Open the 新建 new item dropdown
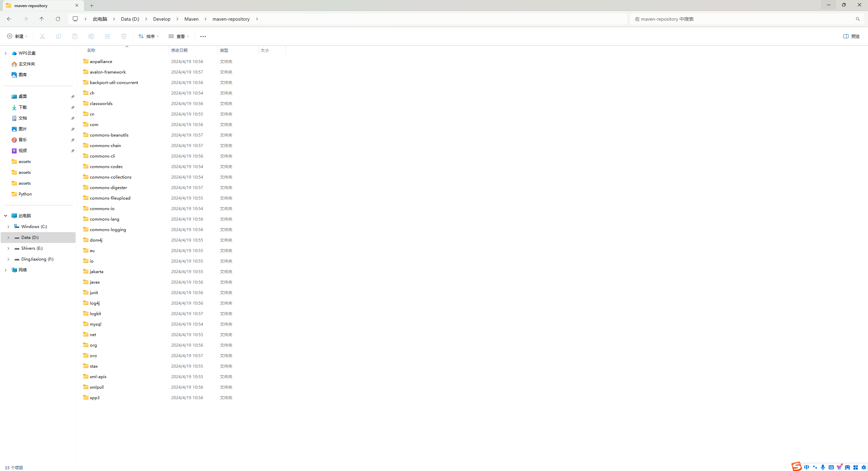This screenshot has width=868, height=471. pyautogui.click(x=17, y=36)
